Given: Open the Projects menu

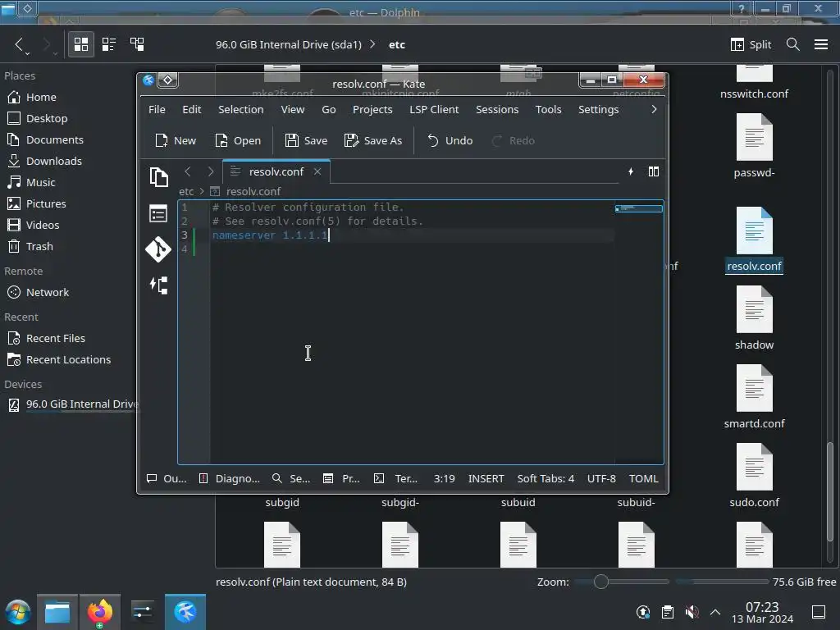Looking at the screenshot, I should pyautogui.click(x=373, y=109).
